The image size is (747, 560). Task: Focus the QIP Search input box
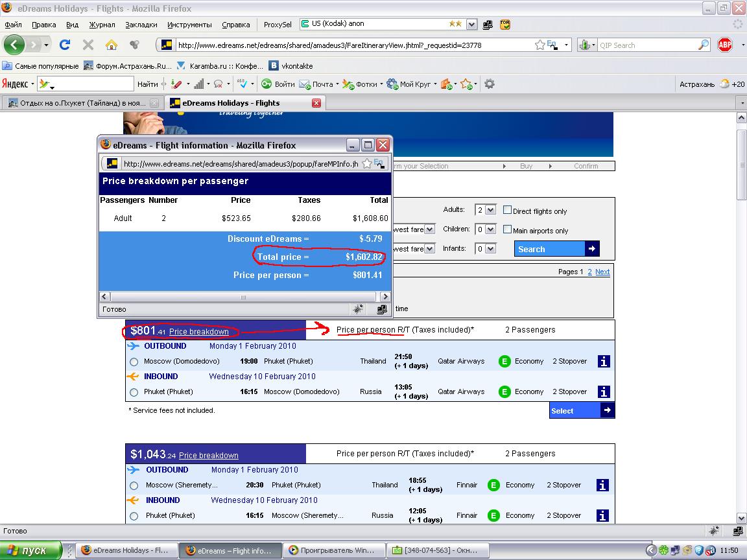click(x=648, y=45)
